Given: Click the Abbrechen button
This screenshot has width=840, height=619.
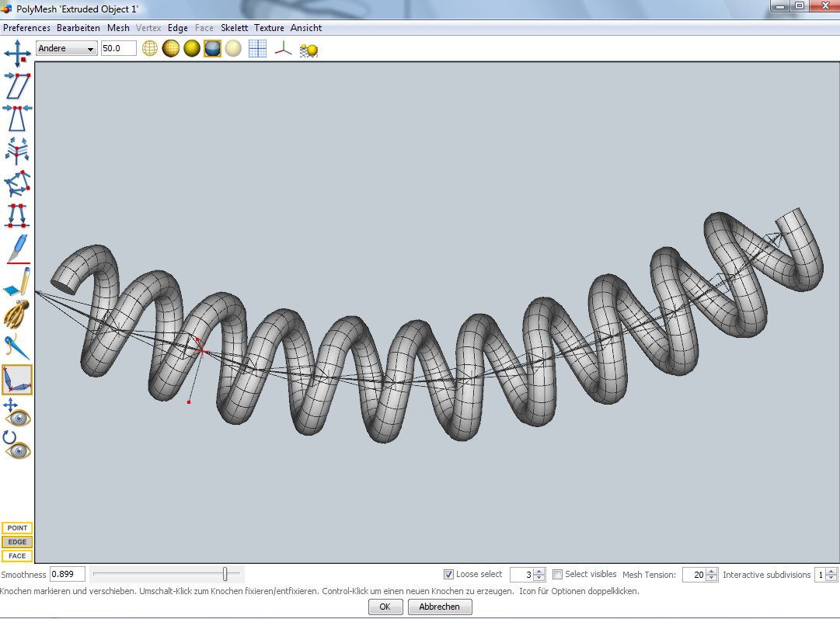Looking at the screenshot, I should [439, 607].
